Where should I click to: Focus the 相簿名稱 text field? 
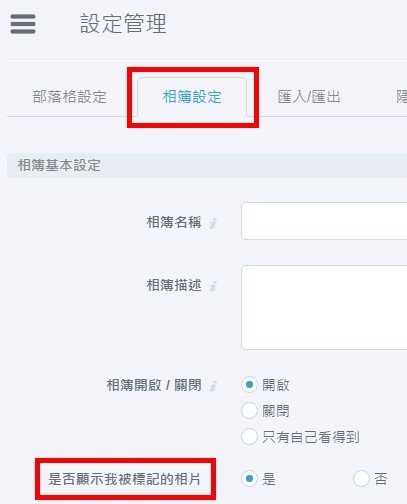point(324,221)
